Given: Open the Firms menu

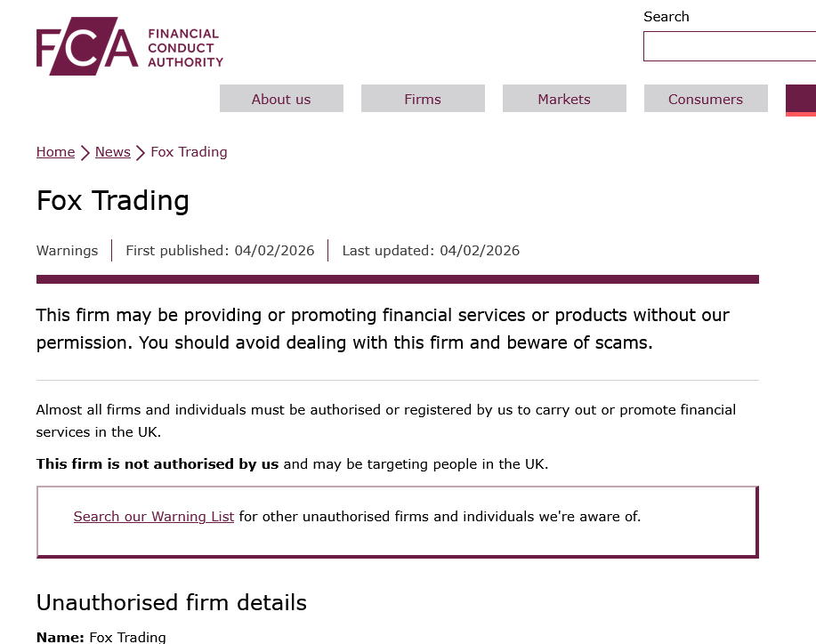Looking at the screenshot, I should point(423,99).
